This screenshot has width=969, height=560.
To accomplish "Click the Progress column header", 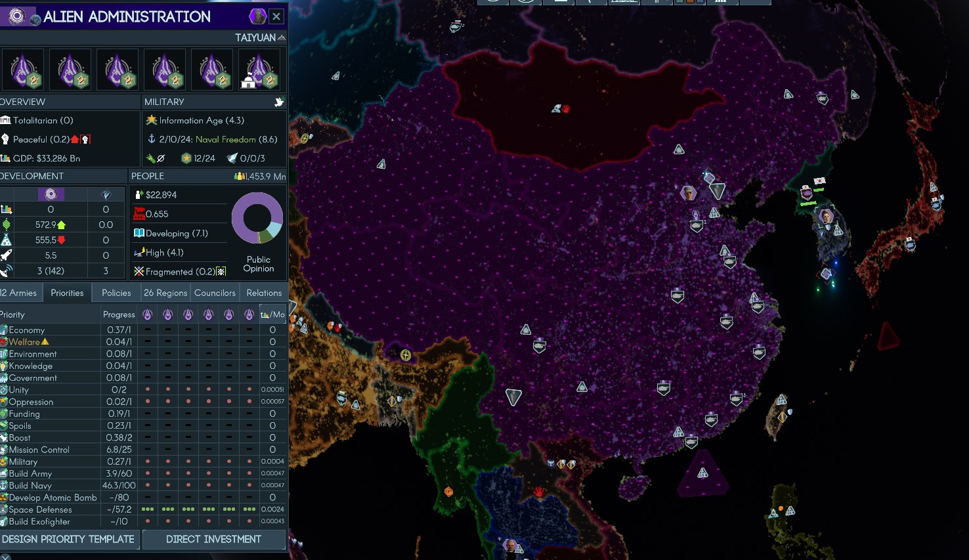I will 119,314.
